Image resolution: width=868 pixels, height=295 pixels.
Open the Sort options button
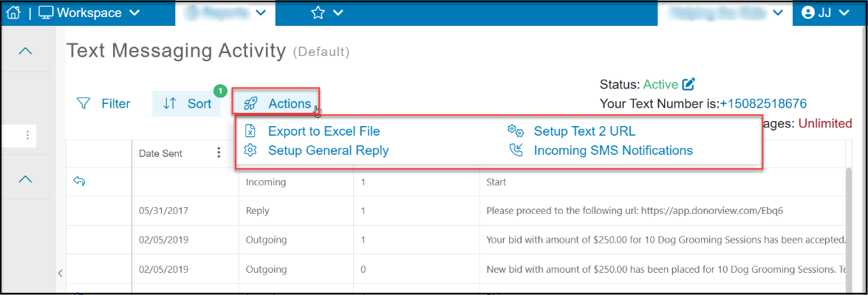pos(187,103)
